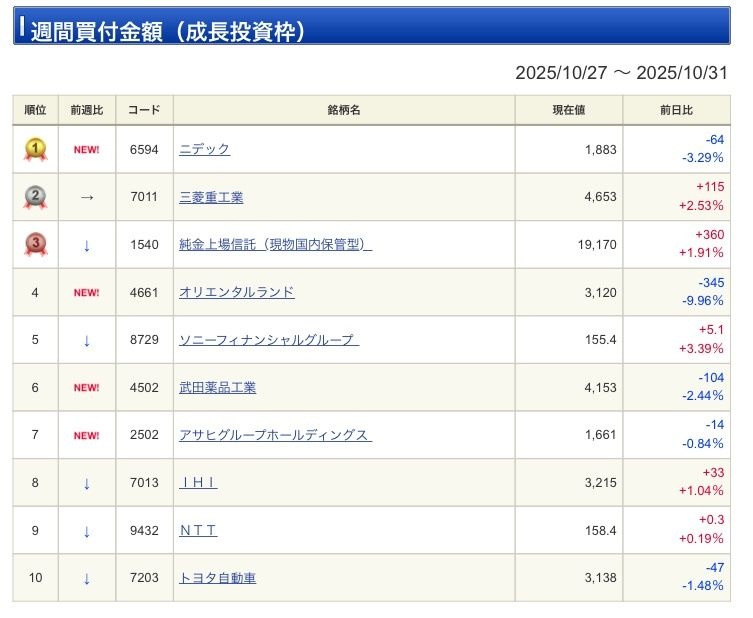Click the down arrow icon for トヨタ自動車
The image size is (753, 618).
[x=87, y=579]
